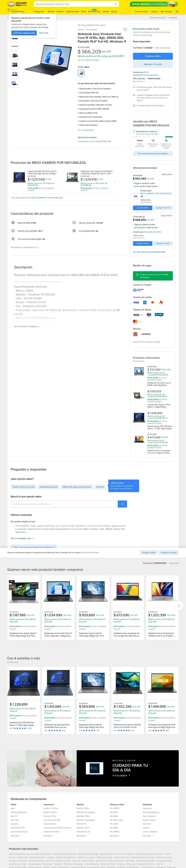This screenshot has height=868, width=186.
Task: Open Supermercado in the navigation bar
Action: pos(72,11)
